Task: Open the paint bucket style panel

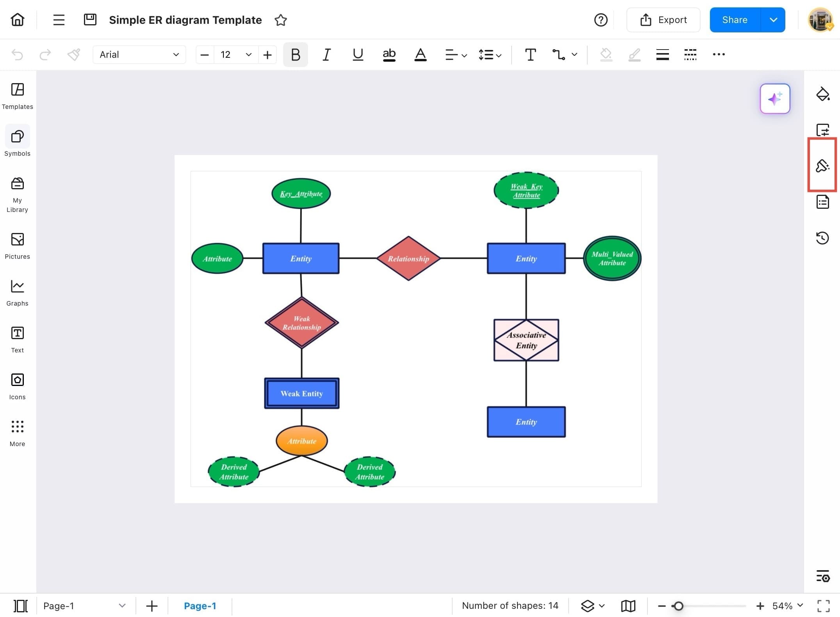Action: (x=822, y=94)
